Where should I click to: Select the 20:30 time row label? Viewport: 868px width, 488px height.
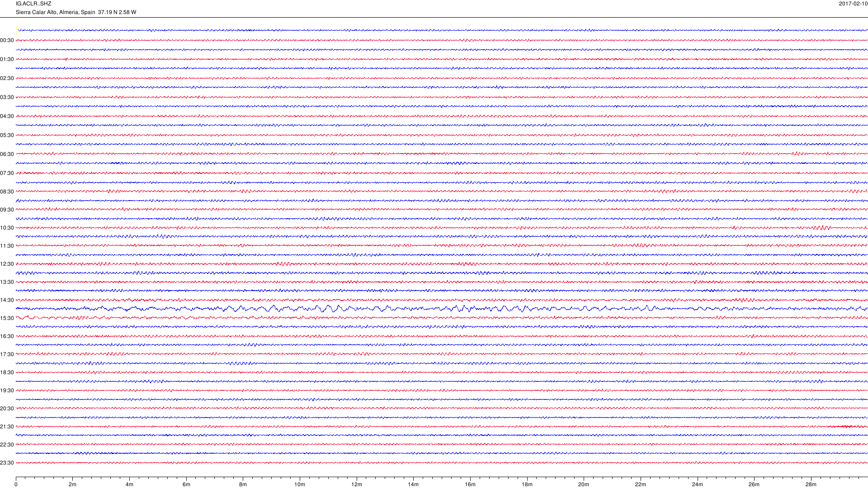7,408
